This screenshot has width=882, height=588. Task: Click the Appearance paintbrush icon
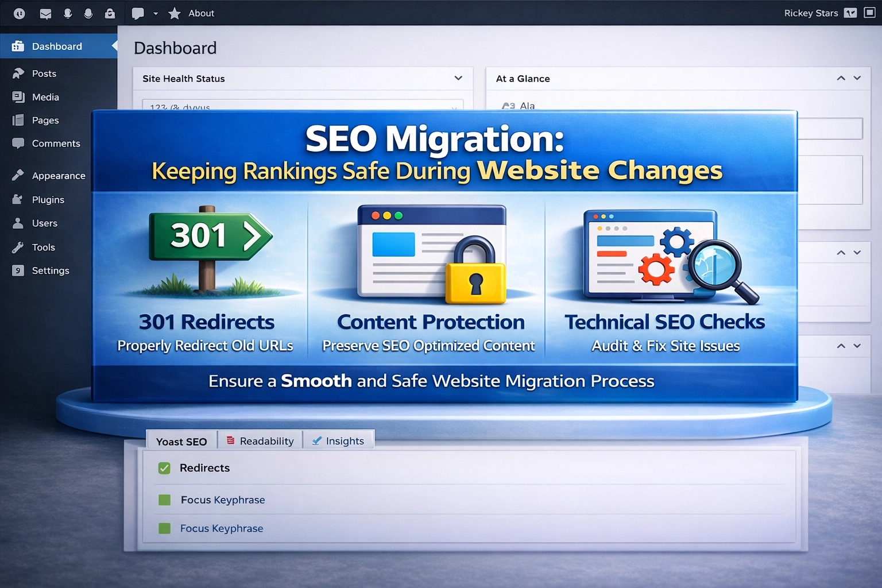point(18,175)
